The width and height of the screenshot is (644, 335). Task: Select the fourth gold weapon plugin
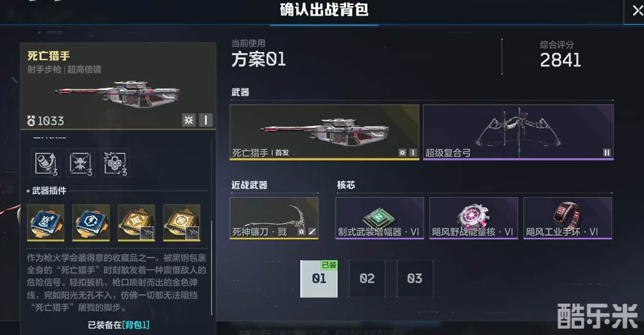[182, 222]
